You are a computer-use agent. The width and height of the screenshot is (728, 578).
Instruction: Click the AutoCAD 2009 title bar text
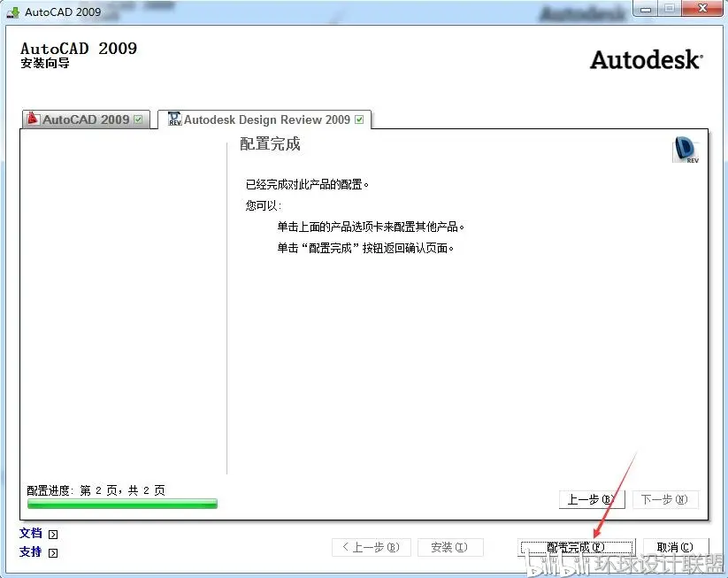(x=63, y=12)
